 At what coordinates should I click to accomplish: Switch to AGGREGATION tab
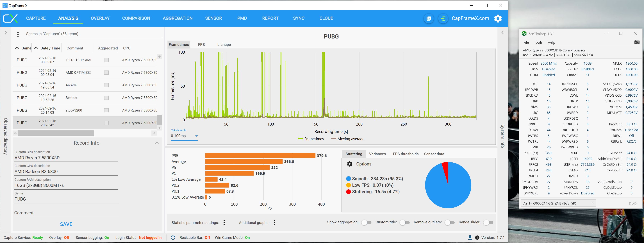point(178,18)
